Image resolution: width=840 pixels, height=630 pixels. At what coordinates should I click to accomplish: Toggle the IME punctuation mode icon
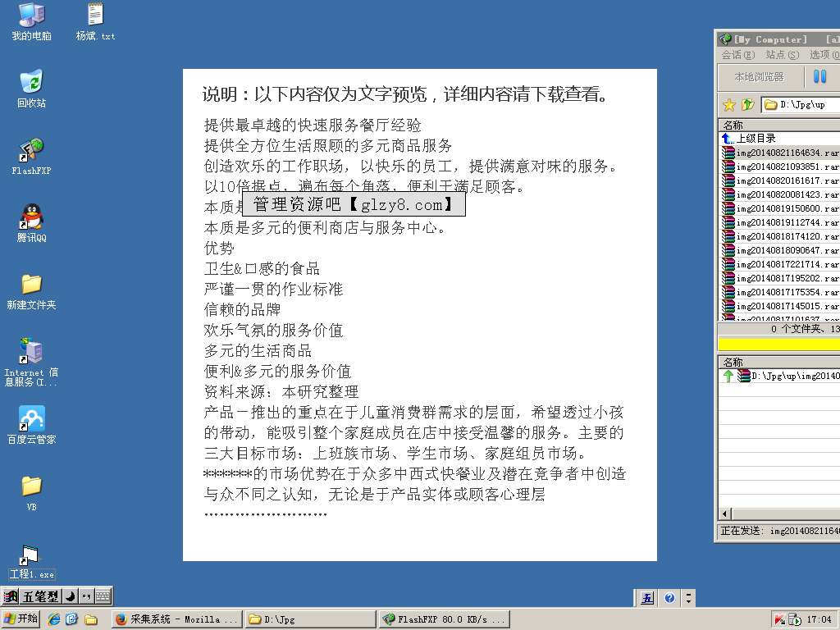tap(86, 596)
